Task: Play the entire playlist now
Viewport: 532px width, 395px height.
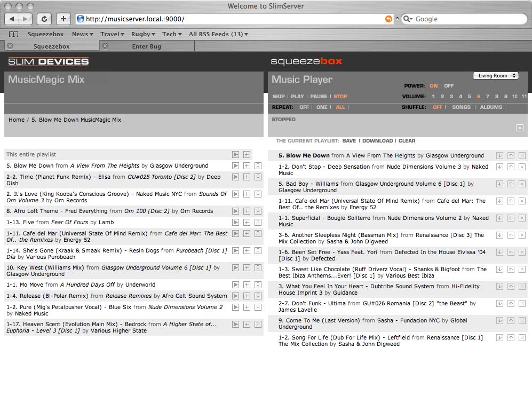Action: click(235, 155)
